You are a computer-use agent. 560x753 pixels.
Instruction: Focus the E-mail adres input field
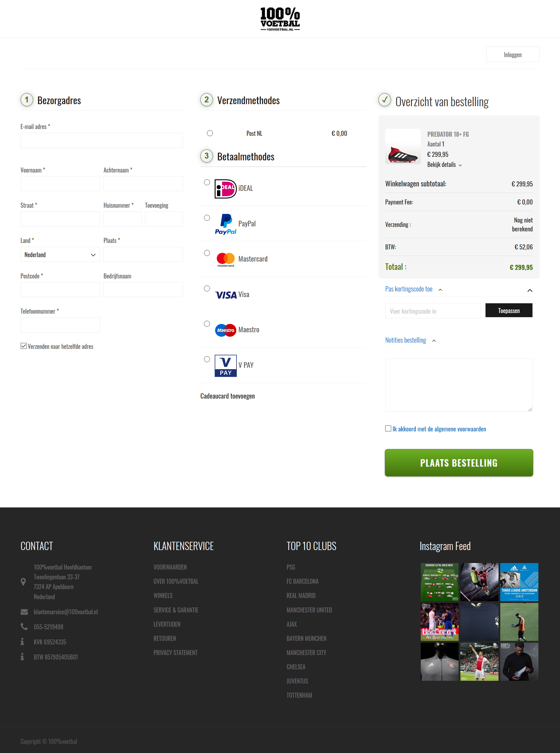click(102, 141)
